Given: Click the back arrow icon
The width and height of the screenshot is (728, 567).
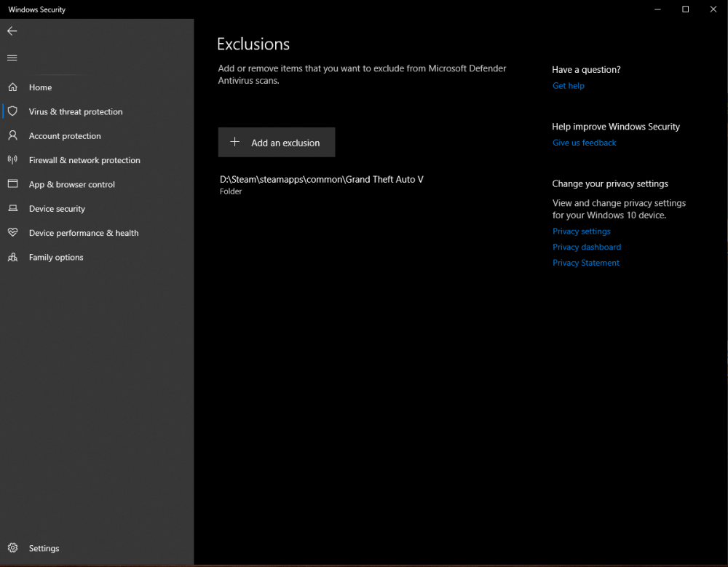Looking at the screenshot, I should coord(12,31).
